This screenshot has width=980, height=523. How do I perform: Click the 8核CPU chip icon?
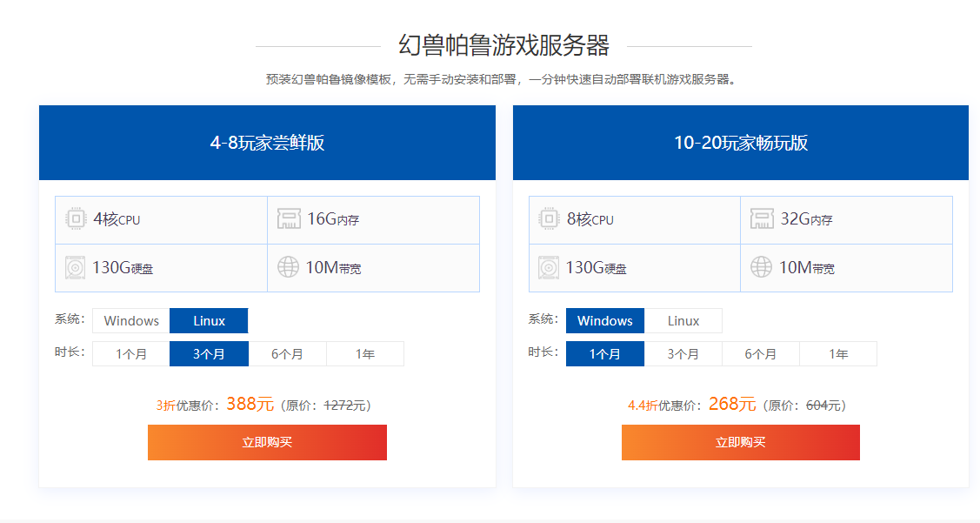point(549,219)
